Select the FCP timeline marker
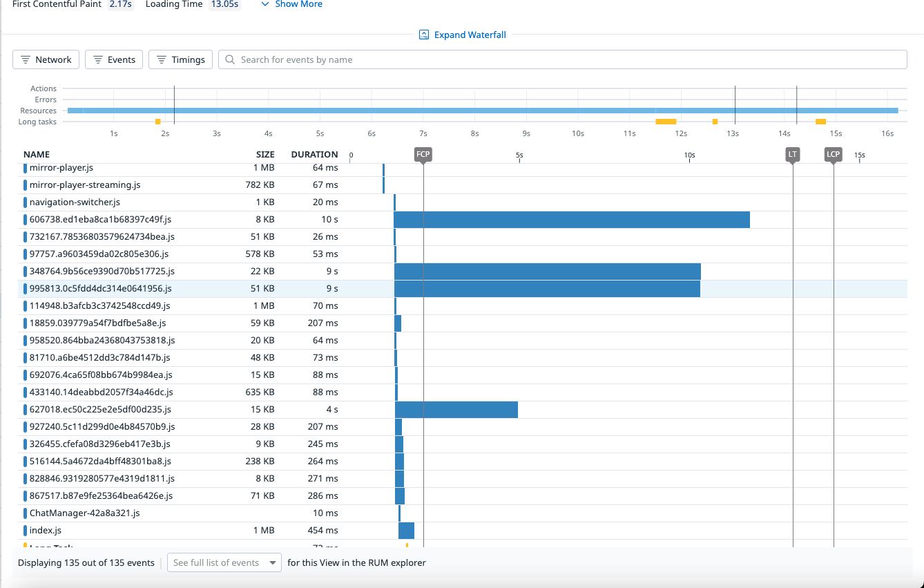The width and height of the screenshot is (924, 588). click(423, 155)
